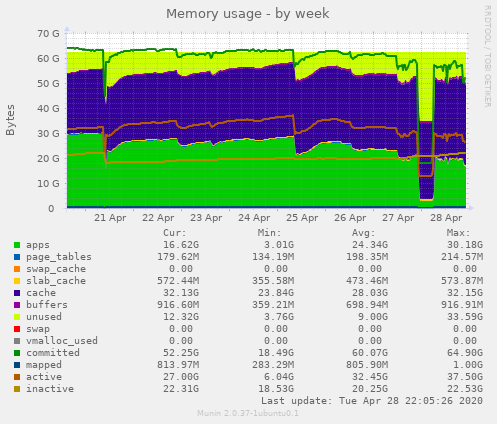The height and width of the screenshot is (424, 497).
Task: Click the apps current value 16.62G
Action: pyautogui.click(x=181, y=245)
